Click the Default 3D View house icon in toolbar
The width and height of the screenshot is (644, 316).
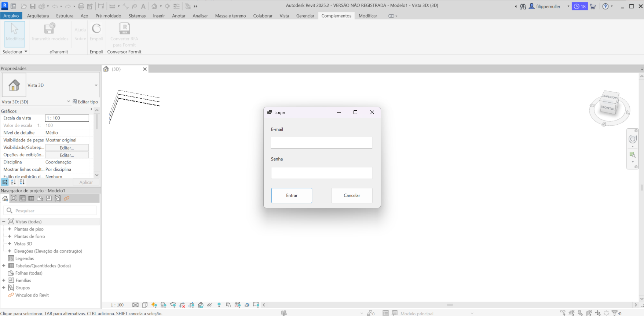click(154, 6)
